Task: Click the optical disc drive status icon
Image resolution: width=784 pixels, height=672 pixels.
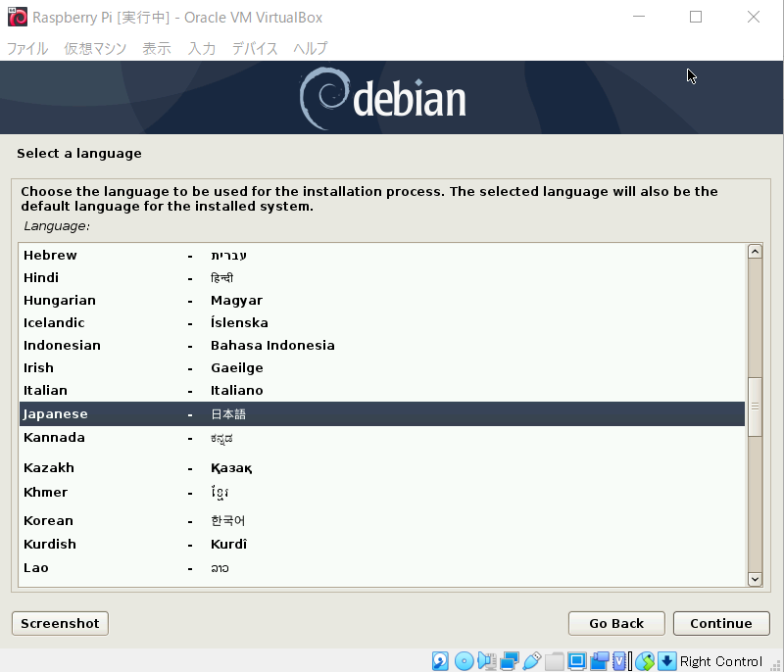Action: point(464,661)
